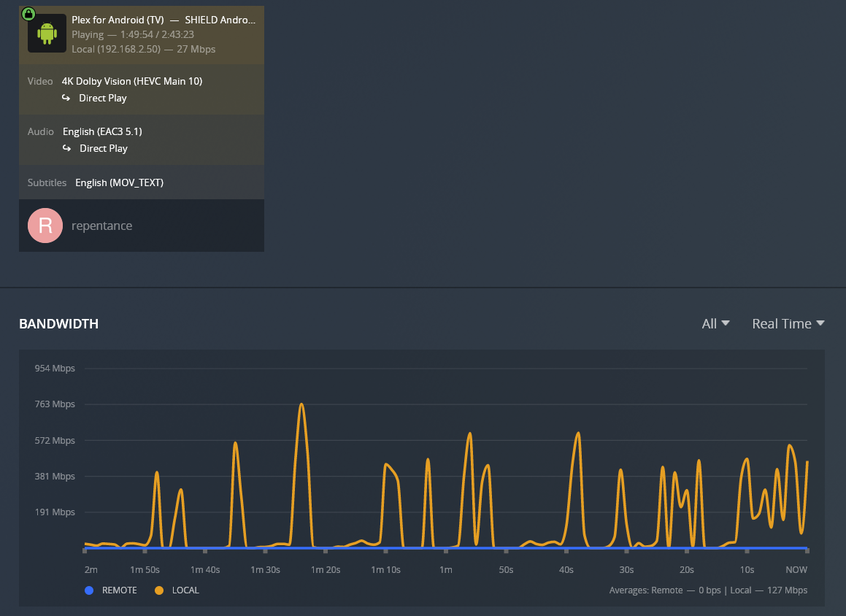Click the tallest bandwidth spike on the graph
846x616 pixels.
tap(302, 404)
